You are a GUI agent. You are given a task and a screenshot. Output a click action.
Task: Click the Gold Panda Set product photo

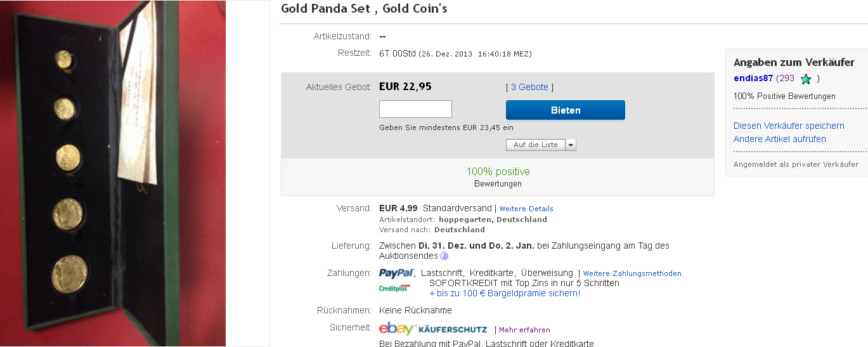pos(113,173)
